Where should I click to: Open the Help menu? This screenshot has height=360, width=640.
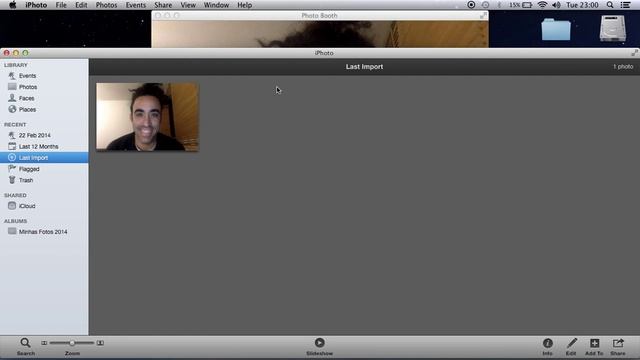(x=244, y=5)
